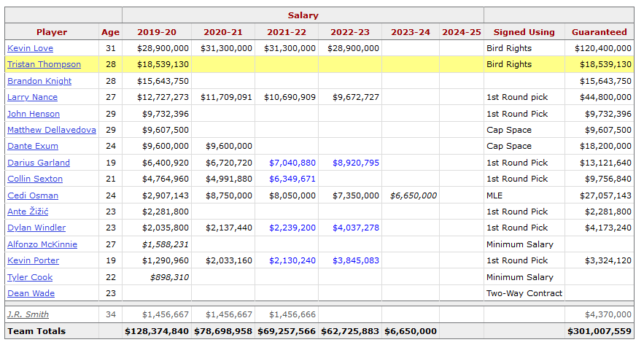Click Dylan Windler's $2,239,200 salary
The width and height of the screenshot is (644, 345).
(292, 228)
